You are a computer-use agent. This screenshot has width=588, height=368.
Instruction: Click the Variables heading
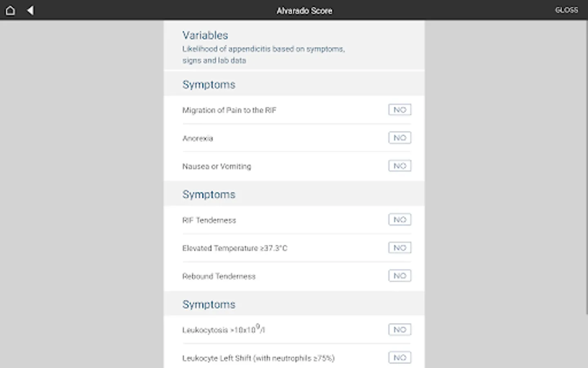(x=205, y=35)
